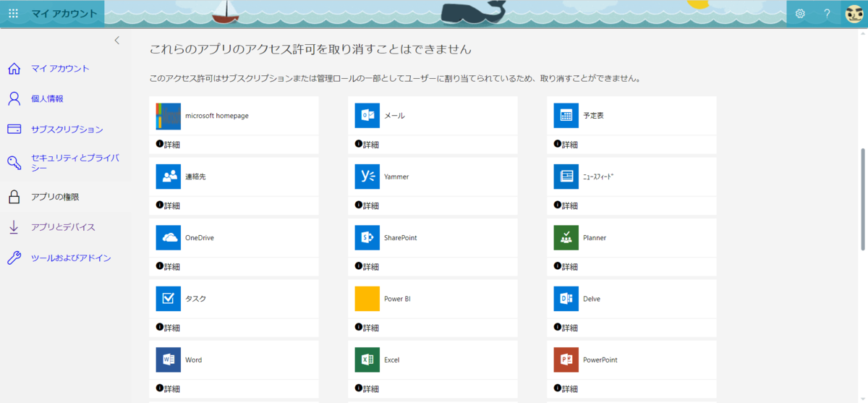Select アプリの権限 navigation item
Screen dimensions: 868x403
coord(55,197)
